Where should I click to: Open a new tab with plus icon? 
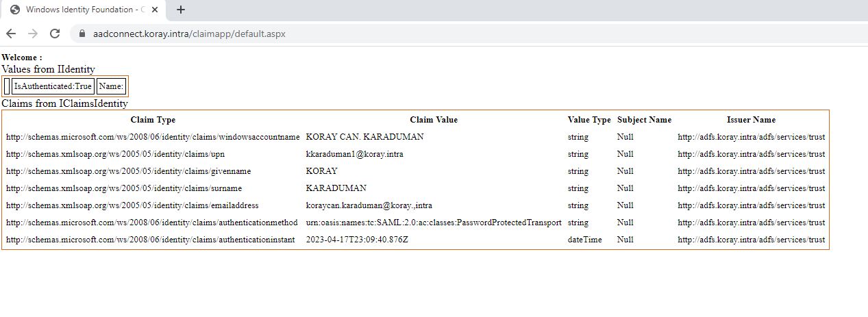tap(181, 10)
